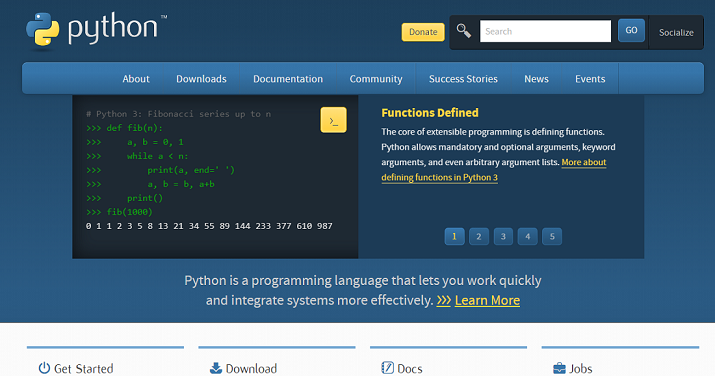The image size is (715, 376).
Task: Click the Docs notepad icon
Action: [387, 367]
